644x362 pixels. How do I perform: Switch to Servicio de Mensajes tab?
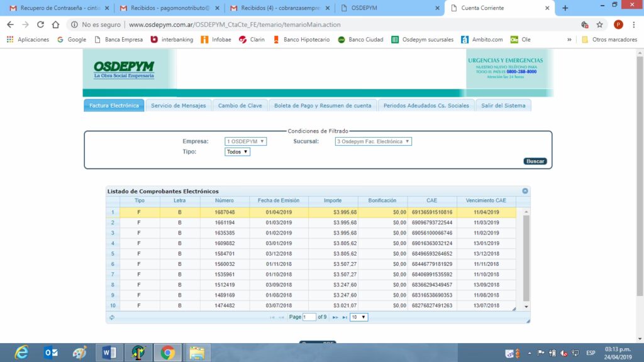click(x=178, y=106)
